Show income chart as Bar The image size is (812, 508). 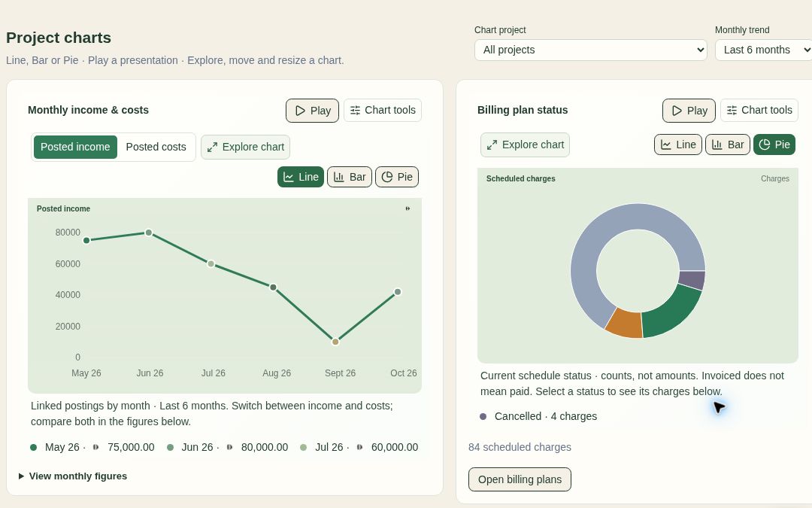350,177
